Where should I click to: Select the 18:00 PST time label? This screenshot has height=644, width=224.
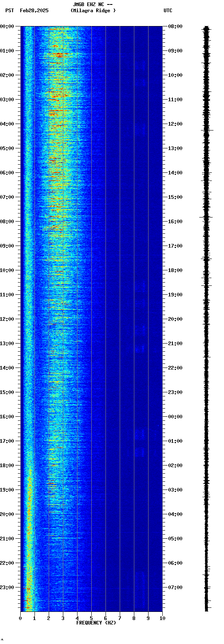point(7,466)
